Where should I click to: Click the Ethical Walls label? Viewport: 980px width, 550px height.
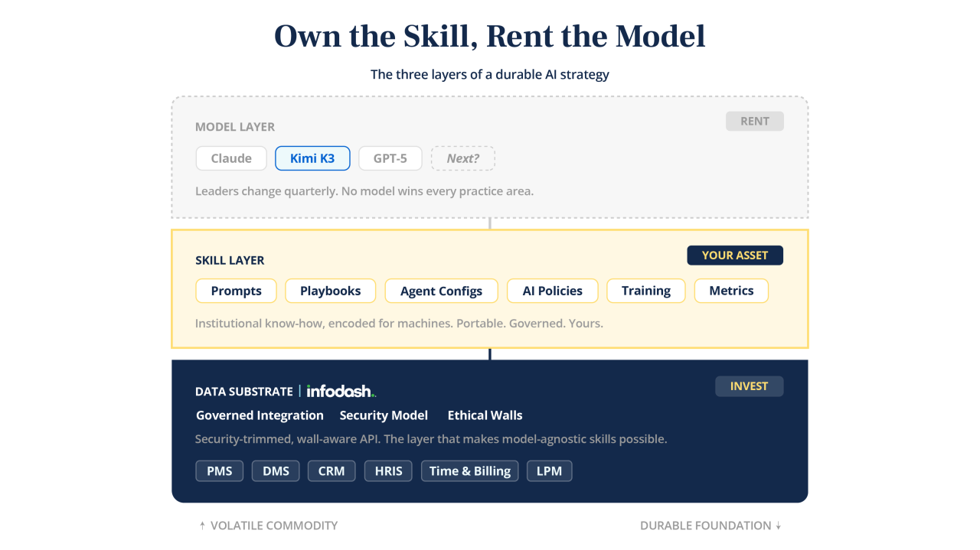pos(485,415)
